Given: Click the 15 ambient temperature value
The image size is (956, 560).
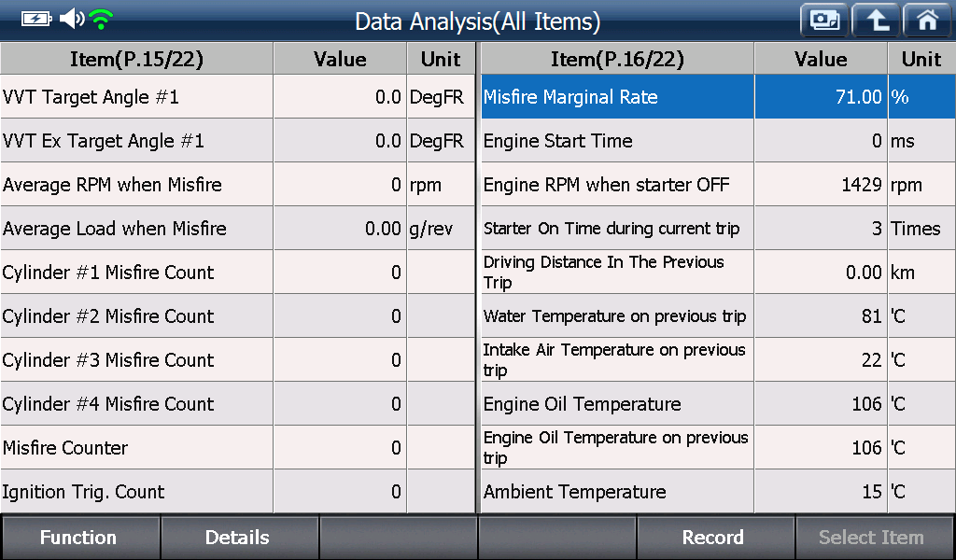Looking at the screenshot, I should click(821, 492).
